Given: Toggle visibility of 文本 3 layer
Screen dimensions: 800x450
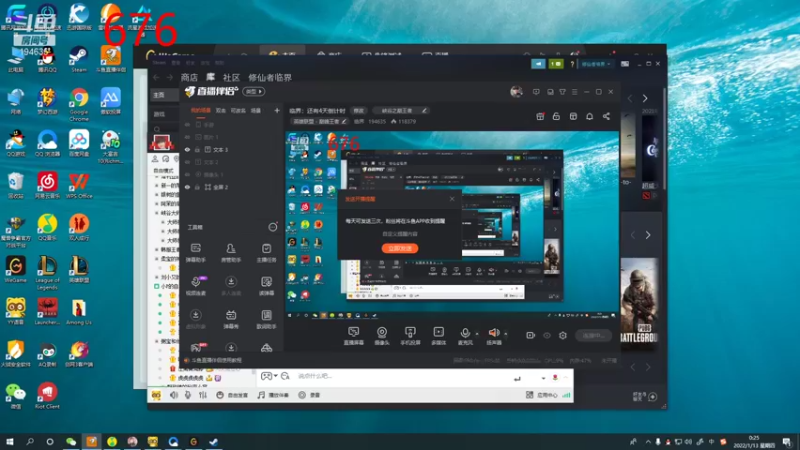Looking at the screenshot, I should tap(187, 149).
